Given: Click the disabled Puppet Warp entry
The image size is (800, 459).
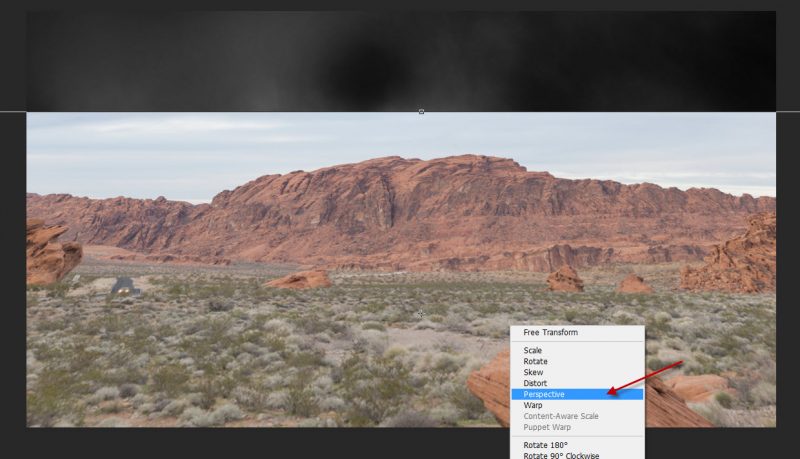Looking at the screenshot, I should [547, 427].
